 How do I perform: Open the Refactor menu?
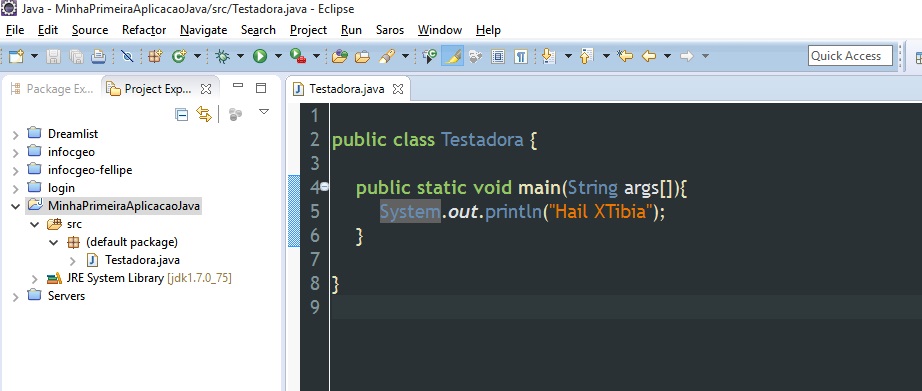pyautogui.click(x=144, y=30)
